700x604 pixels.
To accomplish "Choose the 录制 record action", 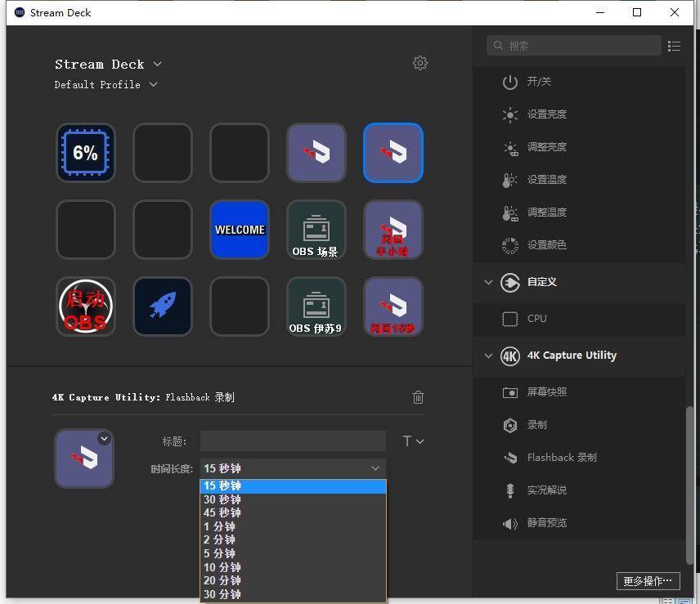I will click(x=579, y=425).
